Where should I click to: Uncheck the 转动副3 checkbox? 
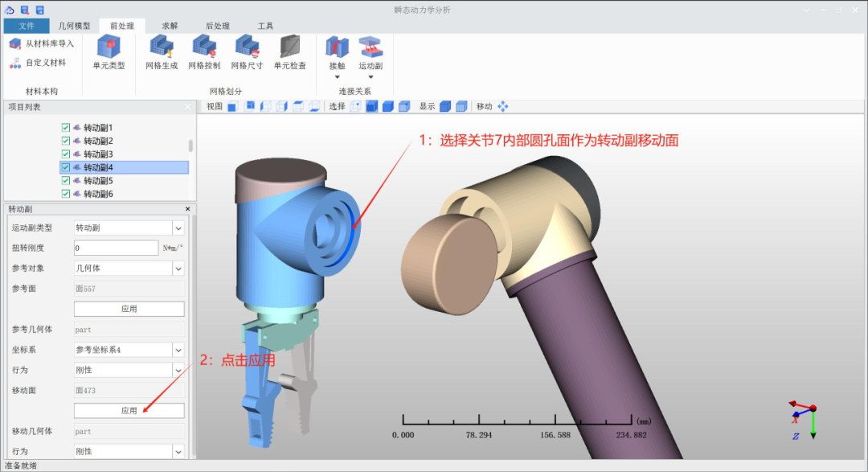tap(66, 154)
